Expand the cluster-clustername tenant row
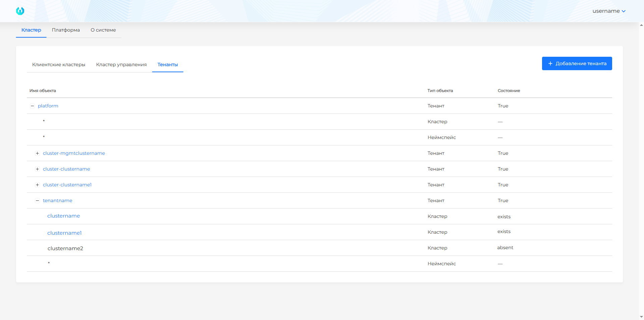Screen dimensions: 644x320 point(38,169)
